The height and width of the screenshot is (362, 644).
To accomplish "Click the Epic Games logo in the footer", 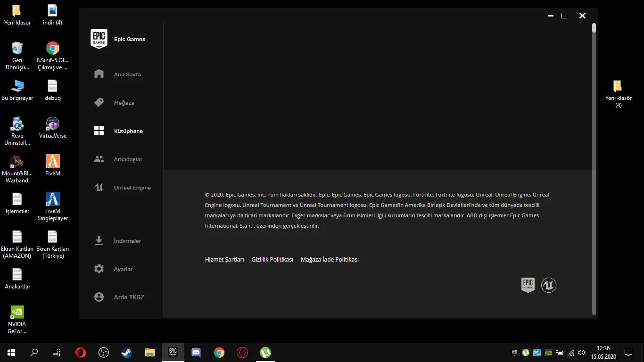I will (x=528, y=285).
